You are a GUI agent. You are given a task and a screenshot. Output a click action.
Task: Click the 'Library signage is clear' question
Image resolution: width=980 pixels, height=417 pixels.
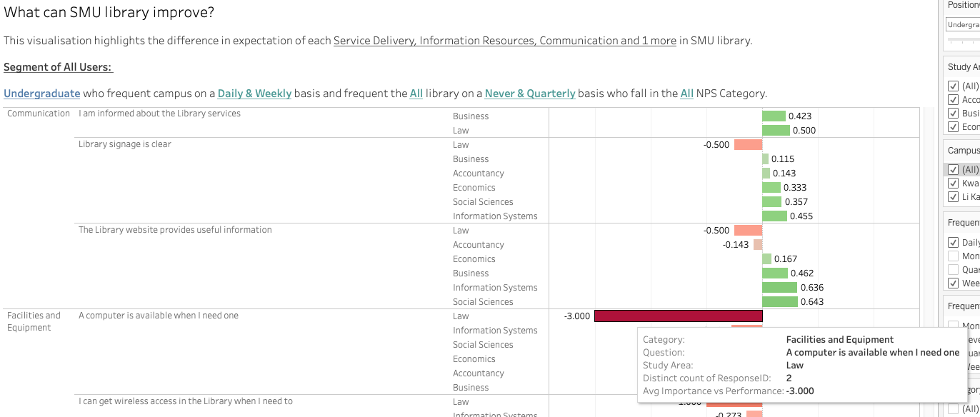point(125,144)
